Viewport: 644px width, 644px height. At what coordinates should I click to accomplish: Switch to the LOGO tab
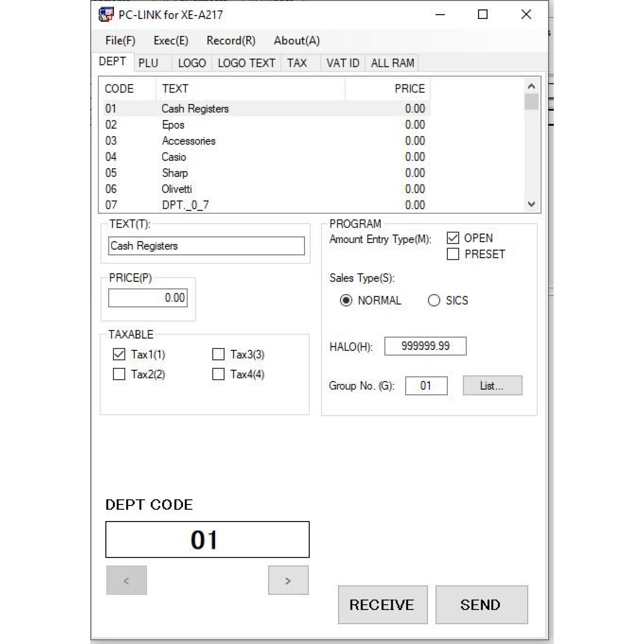click(192, 63)
